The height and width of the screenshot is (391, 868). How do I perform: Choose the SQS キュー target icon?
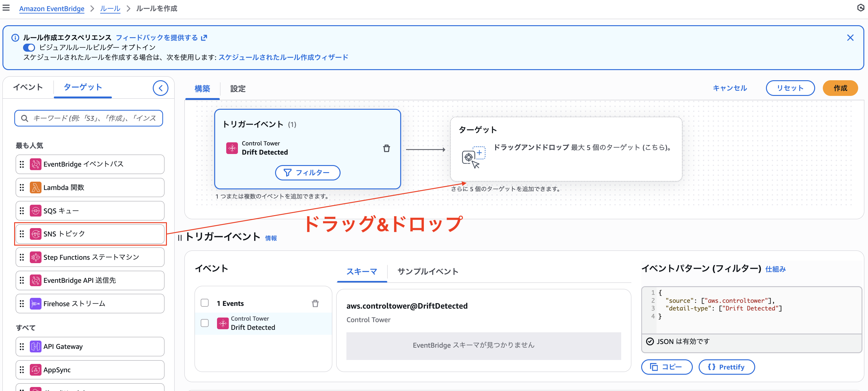point(35,210)
